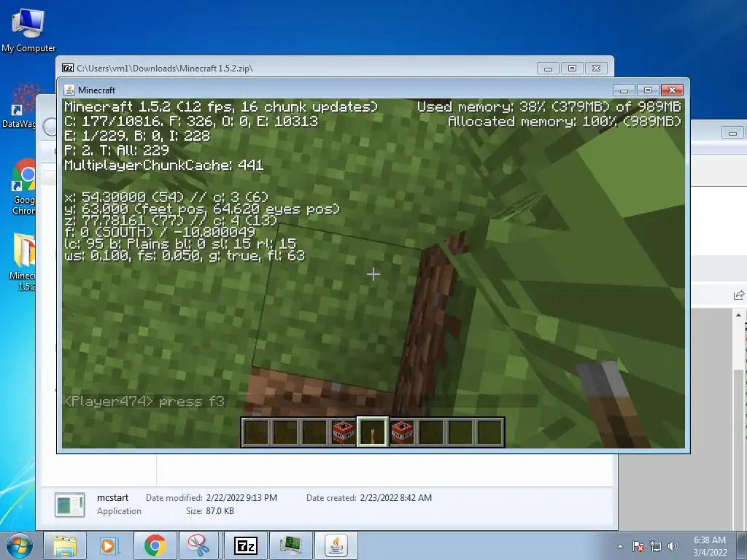Open the clock showing 6:38 AM
This screenshot has width=747, height=560.
pyautogui.click(x=710, y=546)
